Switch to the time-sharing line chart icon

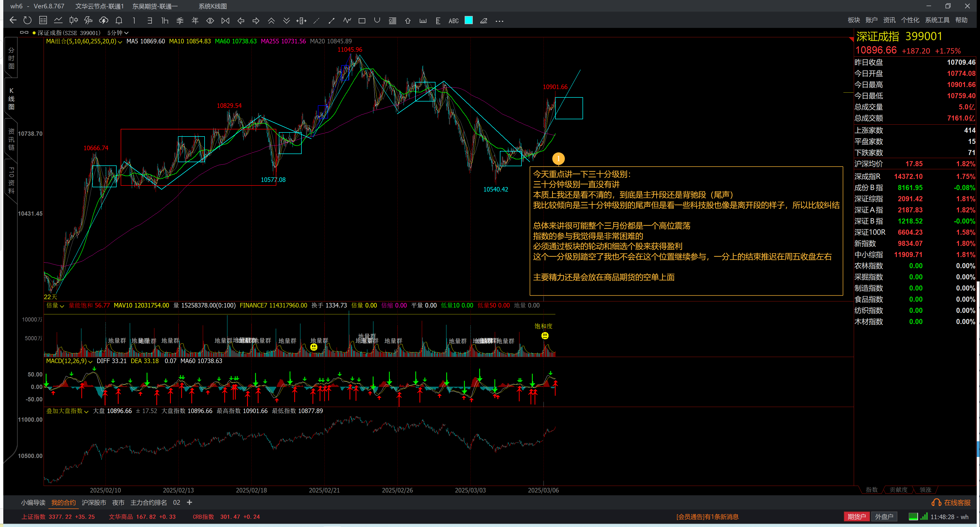58,21
